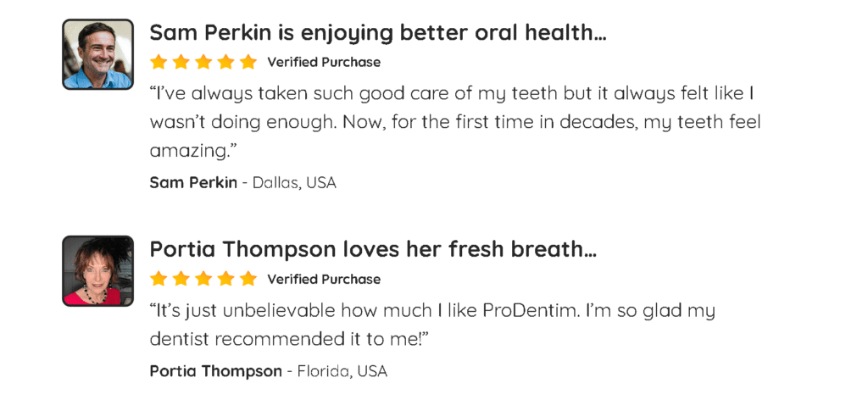Screen dimensions: 868x400
Task: Click fifth star in Portia Thompson's rating
Action: click(x=248, y=279)
